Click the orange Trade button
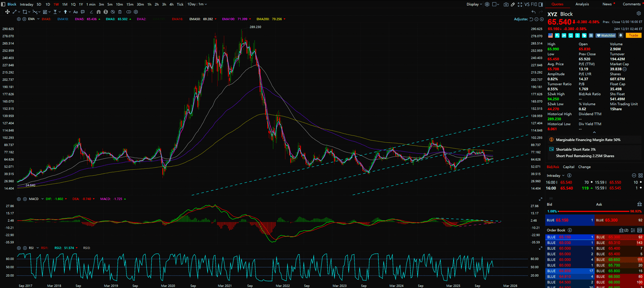The height and width of the screenshot is (288, 644). (634, 35)
